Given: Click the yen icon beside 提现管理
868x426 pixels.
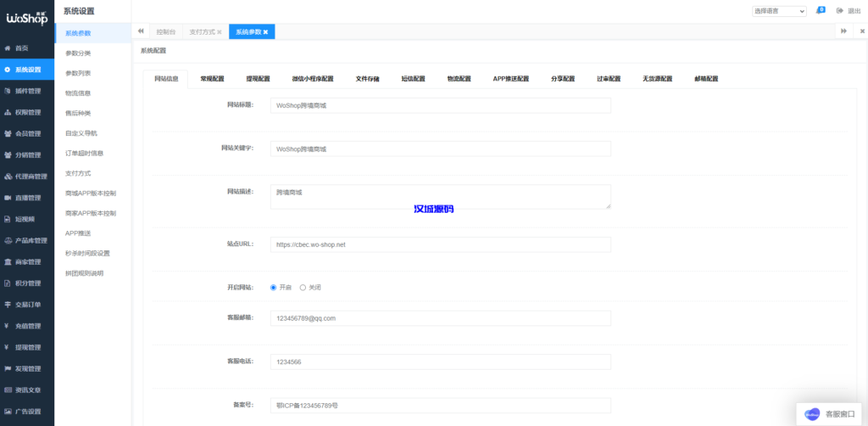Looking at the screenshot, I should pos(6,347).
